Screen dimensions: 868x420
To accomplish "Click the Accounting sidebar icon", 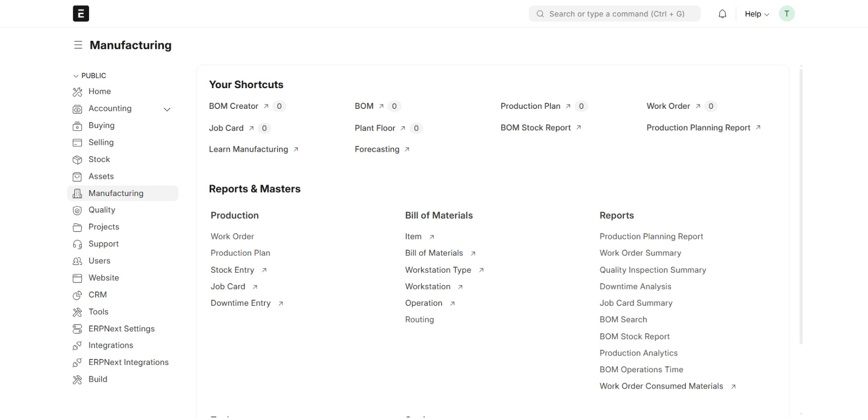I will [77, 109].
